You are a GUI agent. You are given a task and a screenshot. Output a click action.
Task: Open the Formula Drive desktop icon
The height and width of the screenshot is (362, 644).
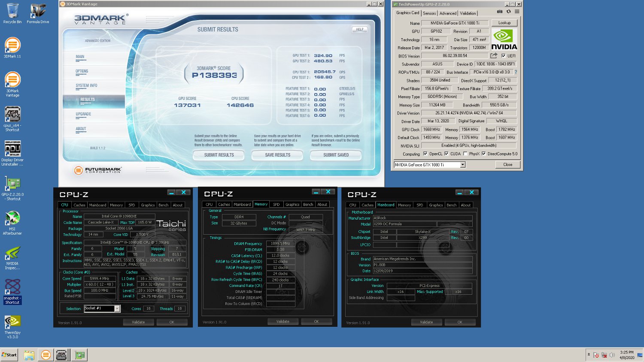tap(38, 13)
